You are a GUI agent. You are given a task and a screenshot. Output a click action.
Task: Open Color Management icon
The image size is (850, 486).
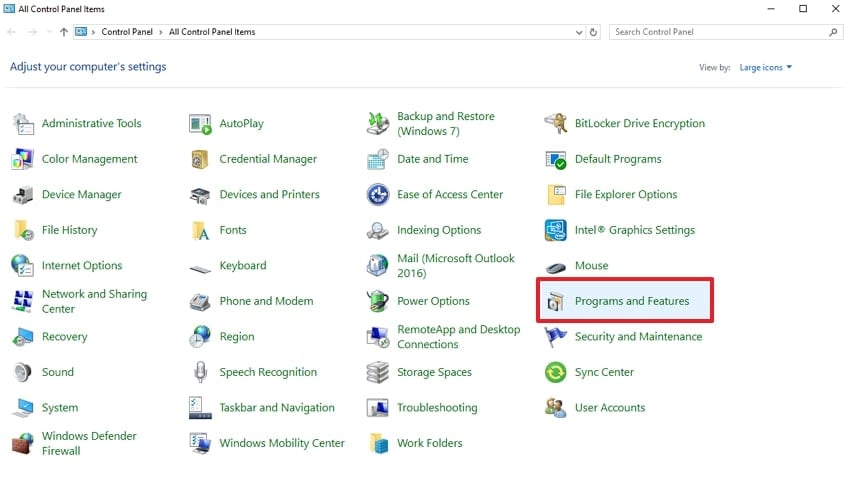click(x=23, y=159)
